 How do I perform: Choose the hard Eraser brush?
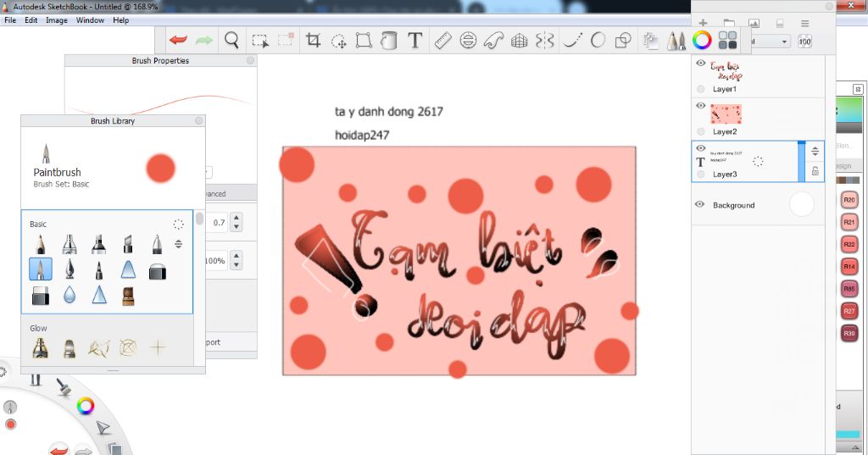coord(41,296)
